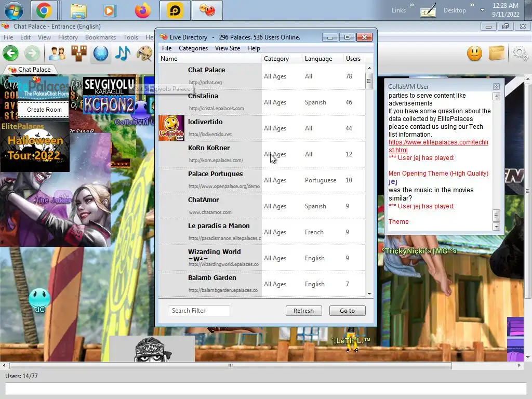Click the chat log scroll up arrow

pos(496,96)
